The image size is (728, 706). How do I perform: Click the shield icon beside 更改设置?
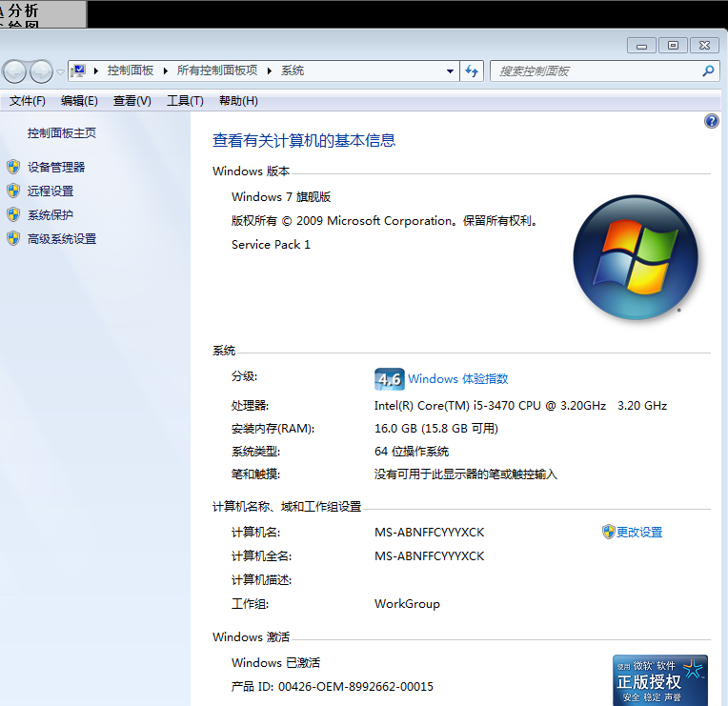tap(608, 532)
